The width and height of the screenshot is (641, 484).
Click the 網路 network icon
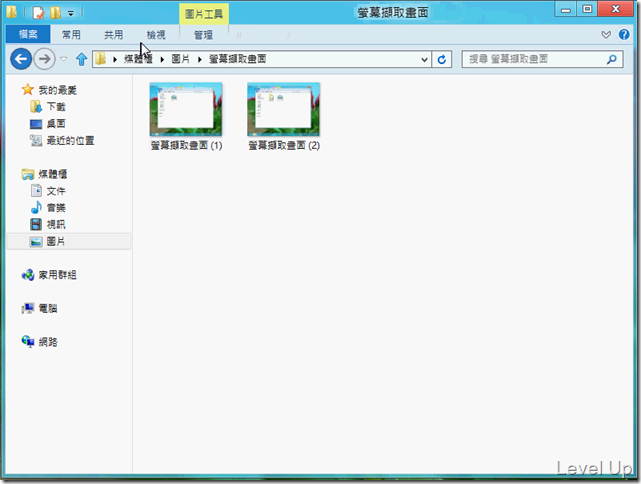coord(28,341)
